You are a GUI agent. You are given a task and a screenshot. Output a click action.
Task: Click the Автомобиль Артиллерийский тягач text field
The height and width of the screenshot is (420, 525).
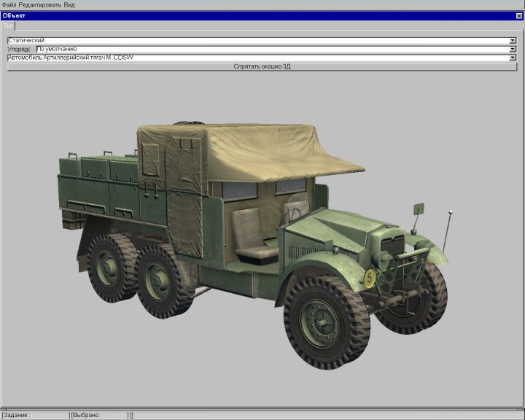pyautogui.click(x=255, y=58)
